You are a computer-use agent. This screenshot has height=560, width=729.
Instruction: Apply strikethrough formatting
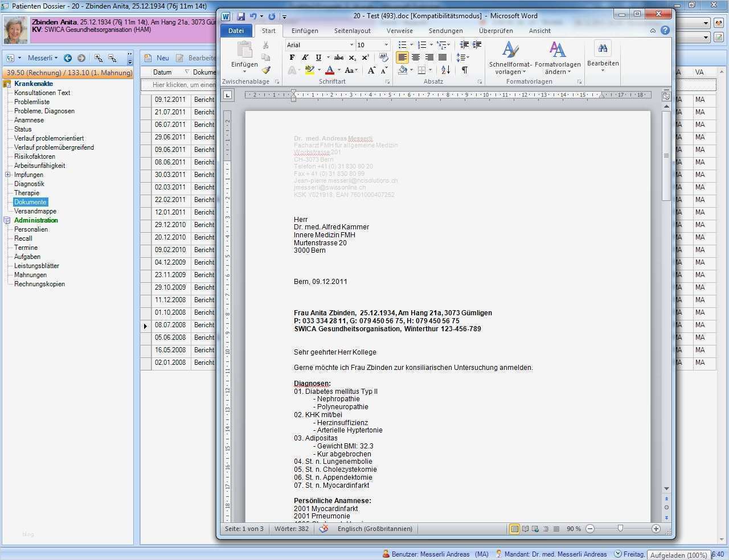(339, 57)
